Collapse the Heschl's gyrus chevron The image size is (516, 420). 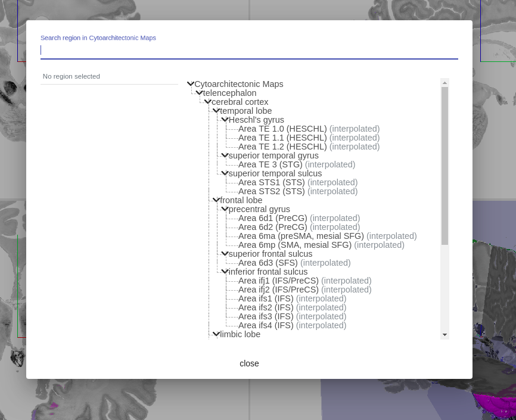pos(225,120)
